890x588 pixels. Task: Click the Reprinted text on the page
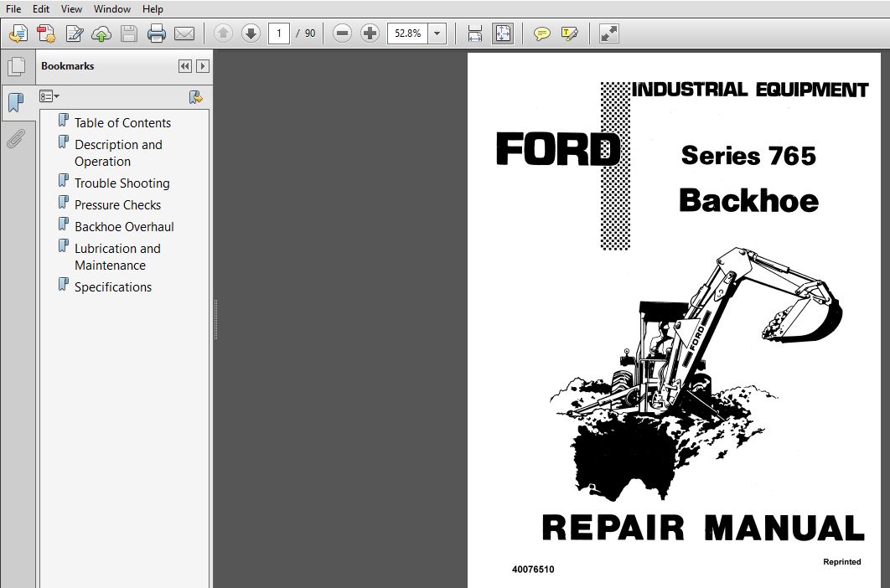tap(841, 562)
